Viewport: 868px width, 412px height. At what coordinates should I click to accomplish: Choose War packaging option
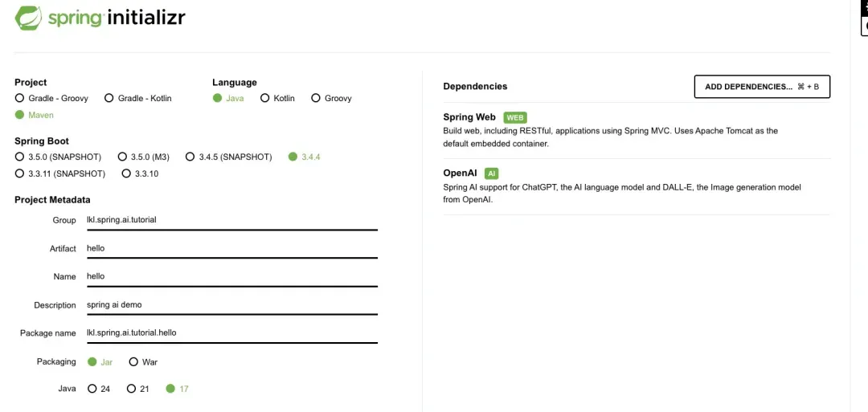pos(143,361)
